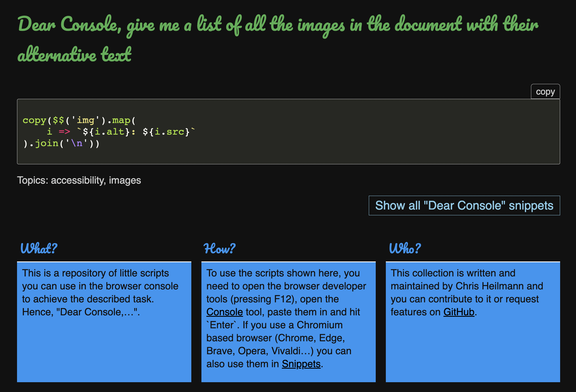
Task: Click the 'img' string in the code
Action: pyautogui.click(x=85, y=120)
